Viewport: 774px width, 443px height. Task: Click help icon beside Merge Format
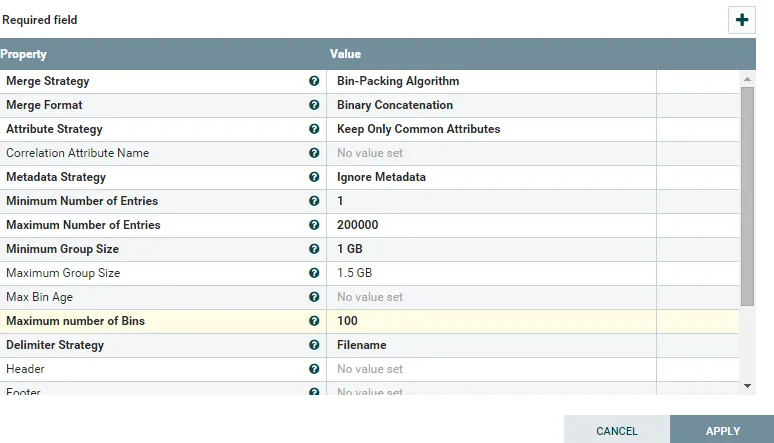pyautogui.click(x=314, y=105)
